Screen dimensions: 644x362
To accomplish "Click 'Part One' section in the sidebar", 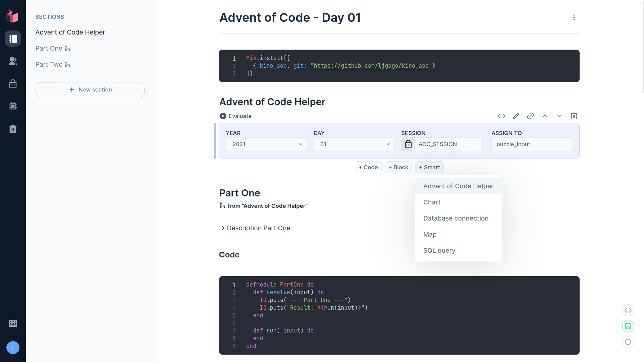I will pos(49,48).
